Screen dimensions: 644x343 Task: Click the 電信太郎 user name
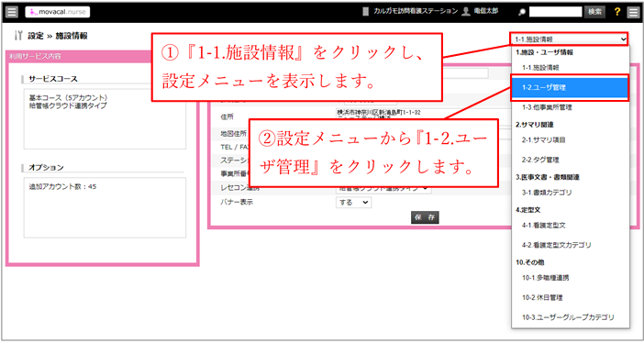click(486, 12)
